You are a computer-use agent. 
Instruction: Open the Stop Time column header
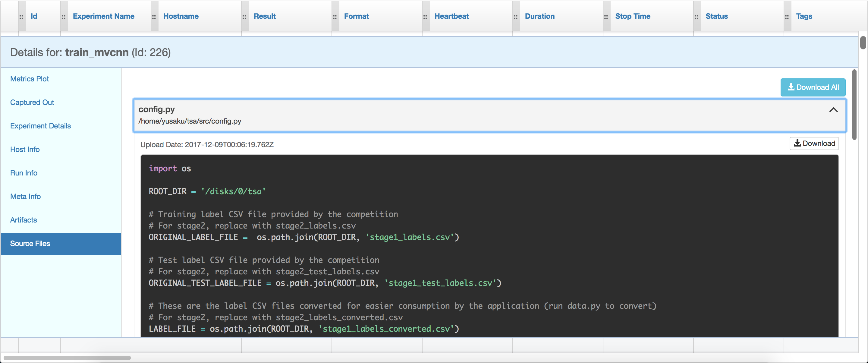(x=633, y=16)
